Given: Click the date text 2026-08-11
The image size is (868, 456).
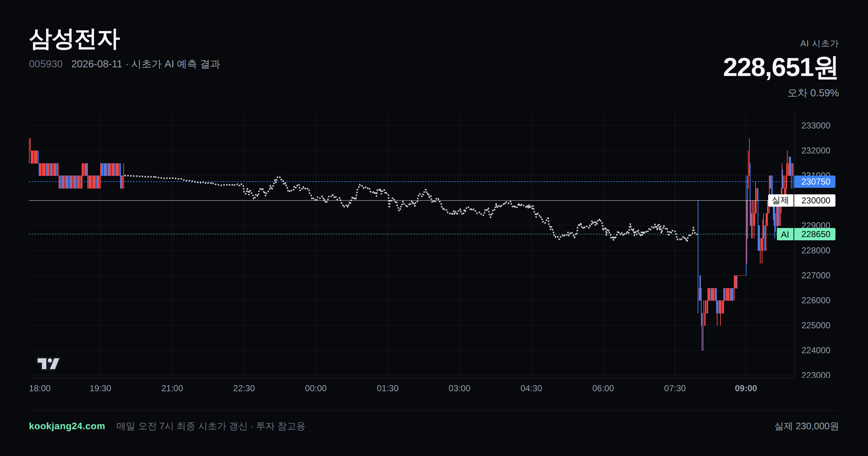Looking at the screenshot, I should click(x=97, y=64).
